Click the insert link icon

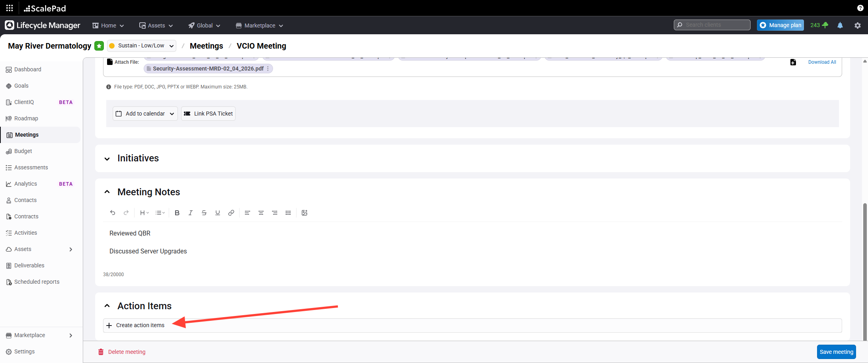(231, 213)
